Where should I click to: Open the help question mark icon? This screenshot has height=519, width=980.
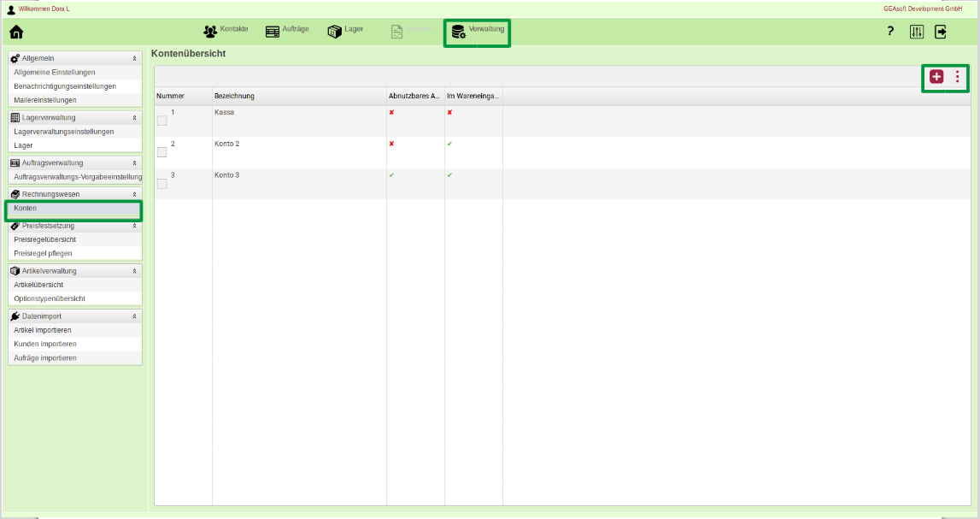click(x=890, y=32)
